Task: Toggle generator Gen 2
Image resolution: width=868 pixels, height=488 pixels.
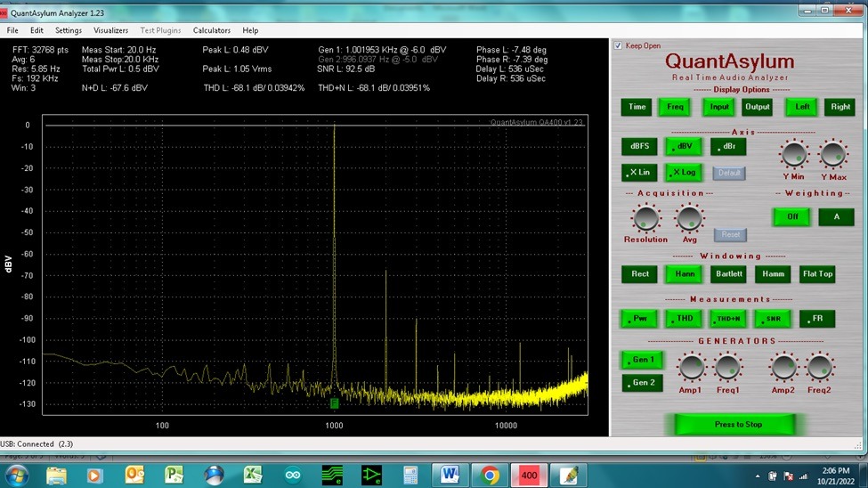Action: [642, 383]
